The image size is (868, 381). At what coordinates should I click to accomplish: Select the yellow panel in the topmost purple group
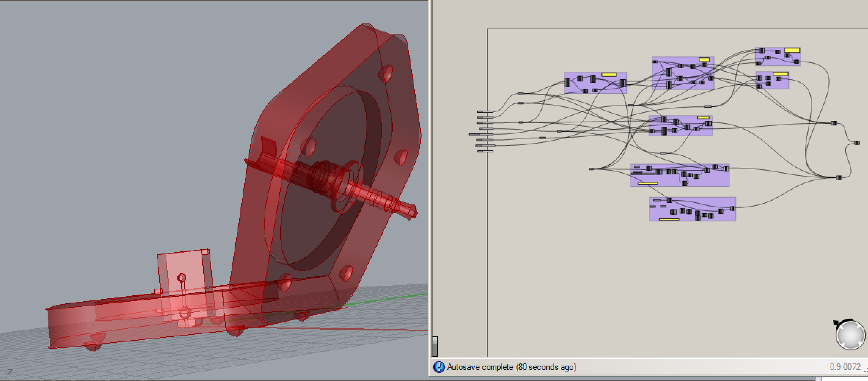tap(792, 50)
